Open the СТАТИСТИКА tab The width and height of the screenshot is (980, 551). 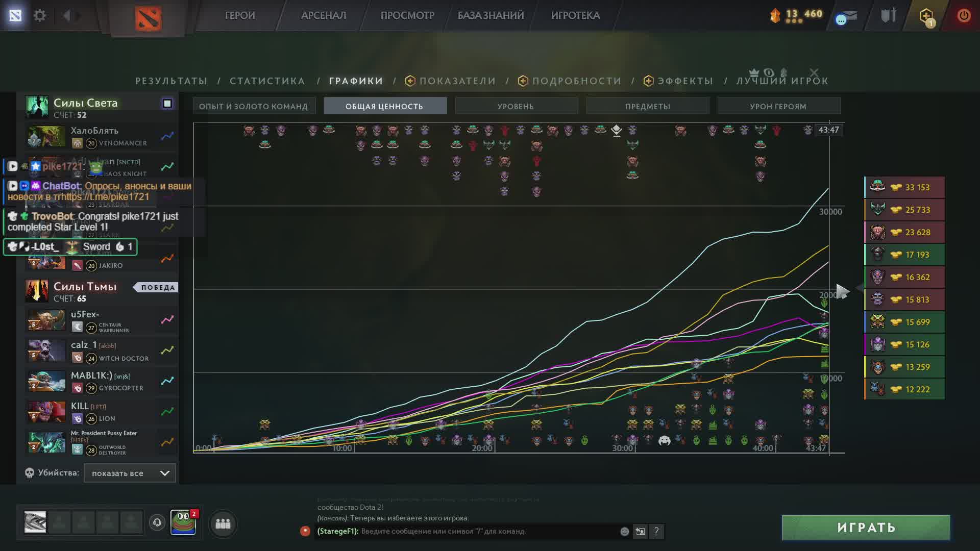pos(267,81)
